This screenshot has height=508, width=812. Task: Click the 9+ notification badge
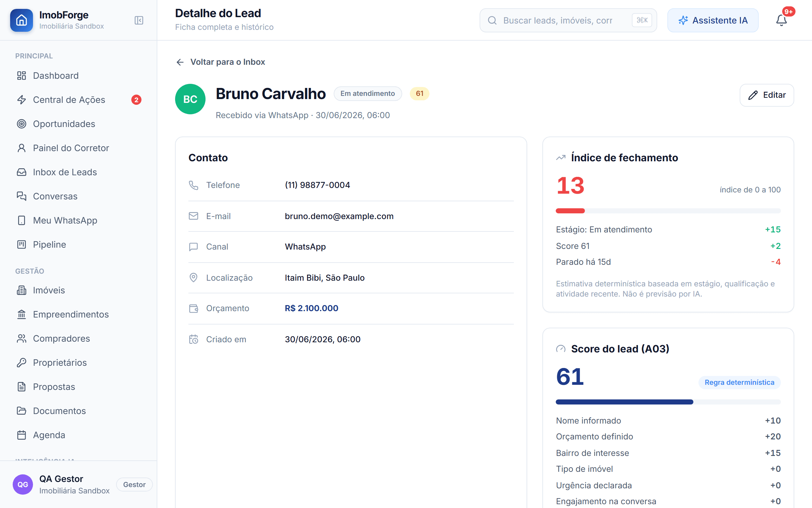(x=789, y=12)
